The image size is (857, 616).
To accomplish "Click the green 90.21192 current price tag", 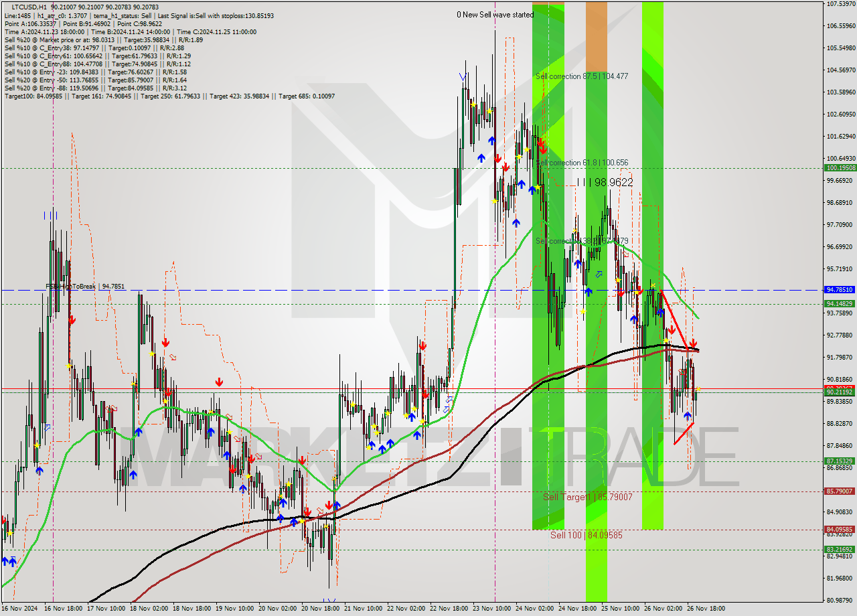I will click(840, 392).
